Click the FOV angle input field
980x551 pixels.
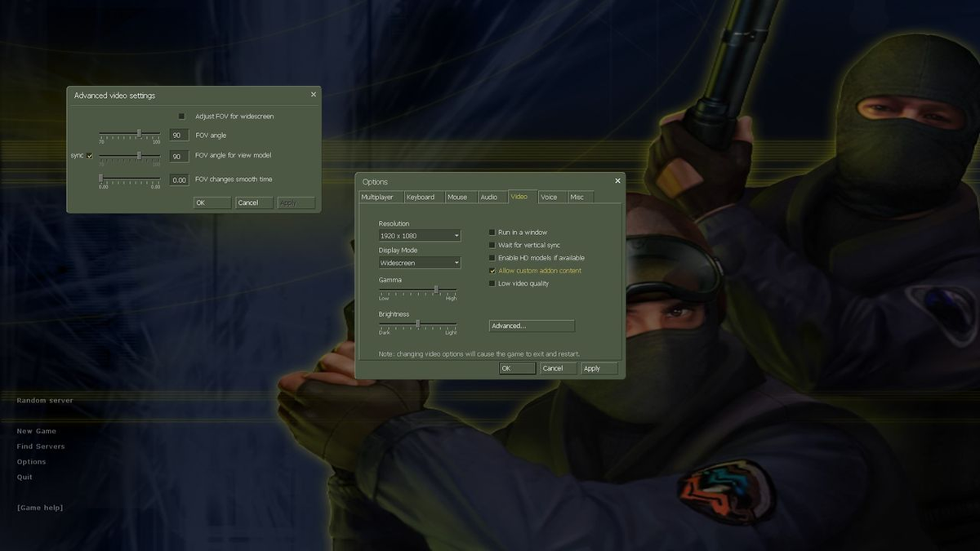point(179,134)
